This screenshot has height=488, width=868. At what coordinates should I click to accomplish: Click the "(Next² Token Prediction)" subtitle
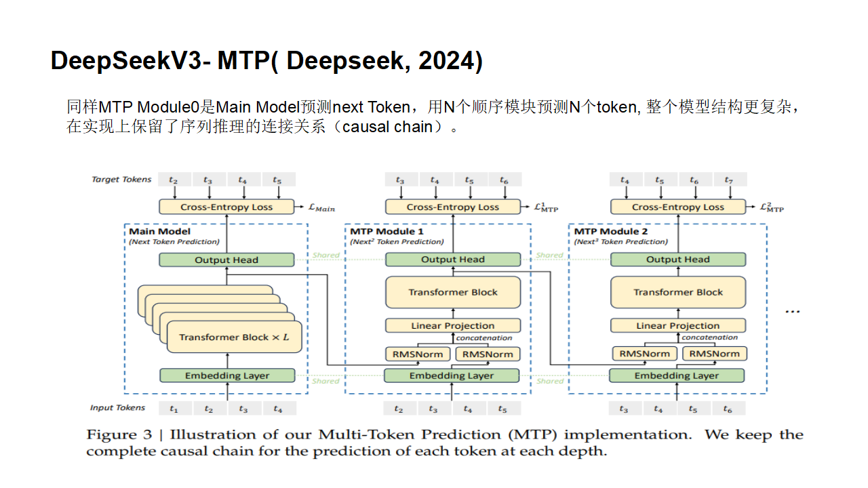(x=397, y=242)
